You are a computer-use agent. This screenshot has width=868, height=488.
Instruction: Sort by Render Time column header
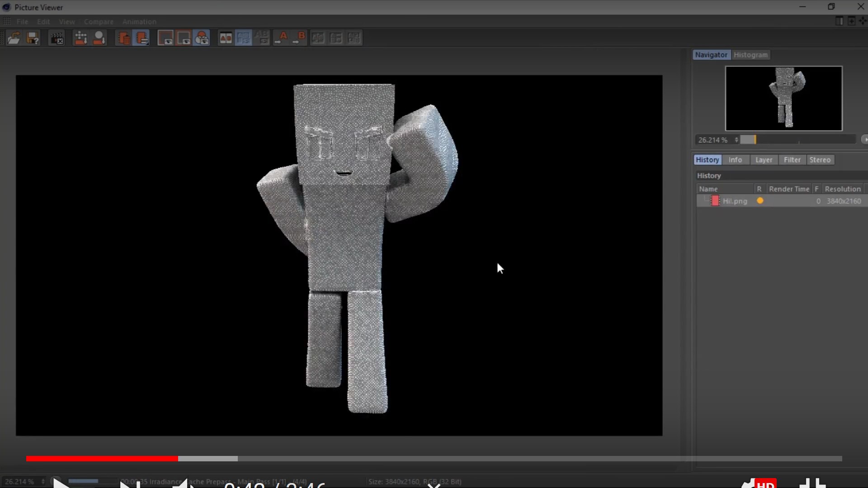(789, 189)
